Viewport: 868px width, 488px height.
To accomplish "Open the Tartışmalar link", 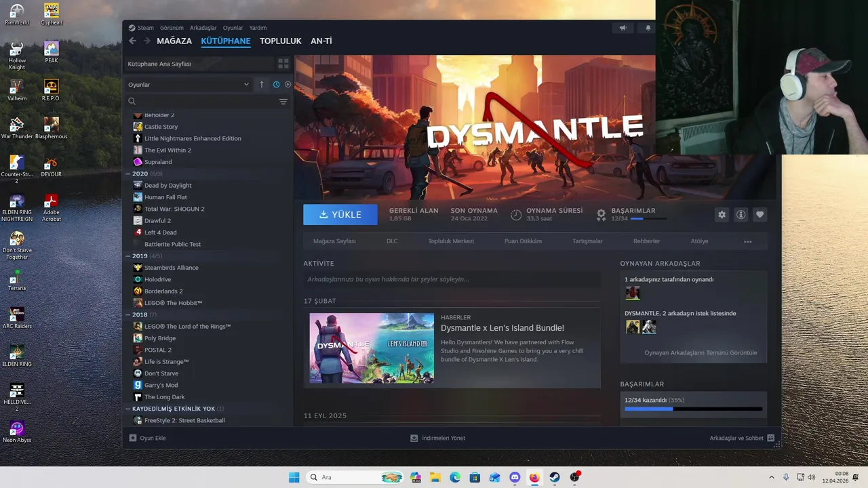I will 587,241.
